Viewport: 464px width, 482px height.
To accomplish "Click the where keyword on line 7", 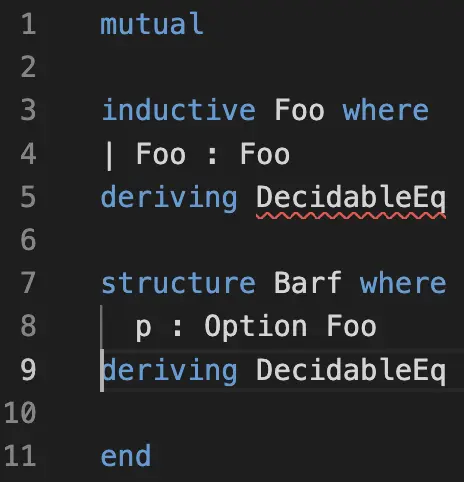I will click(403, 283).
